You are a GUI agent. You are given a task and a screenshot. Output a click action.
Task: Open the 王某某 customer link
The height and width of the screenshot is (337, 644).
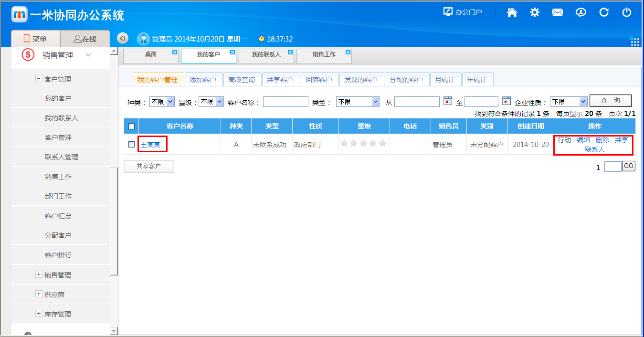click(151, 145)
